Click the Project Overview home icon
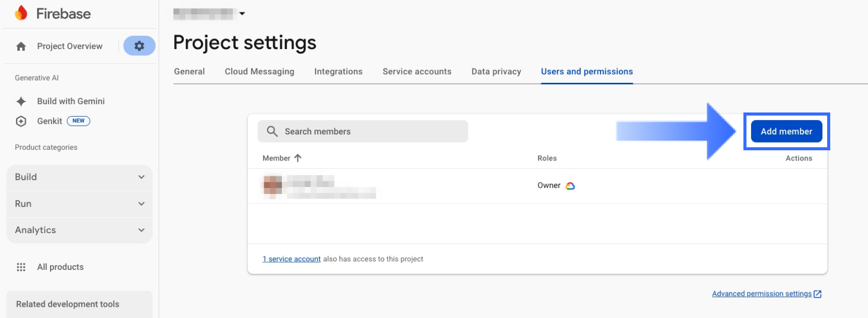This screenshot has width=868, height=318. click(21, 47)
